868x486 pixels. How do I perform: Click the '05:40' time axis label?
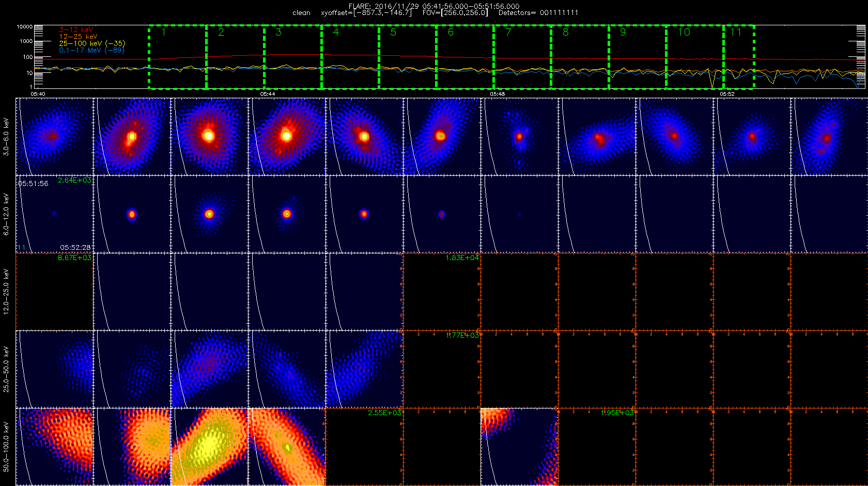tap(38, 94)
